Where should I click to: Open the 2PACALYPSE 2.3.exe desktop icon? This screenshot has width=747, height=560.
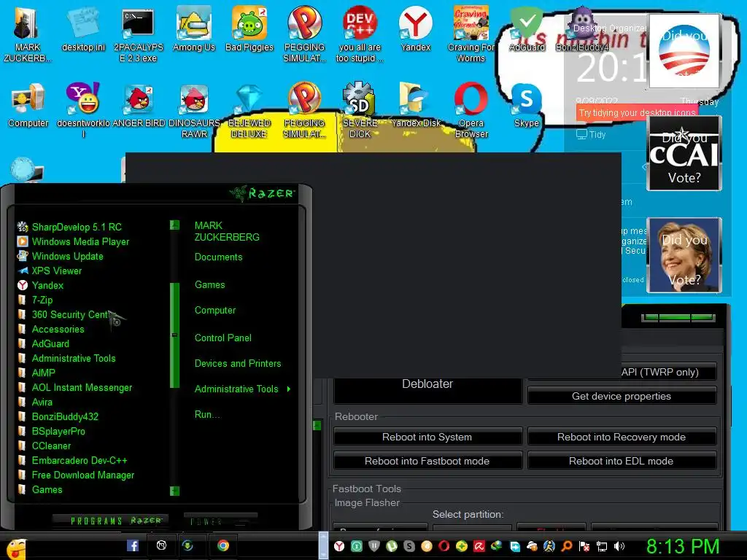tap(138, 34)
